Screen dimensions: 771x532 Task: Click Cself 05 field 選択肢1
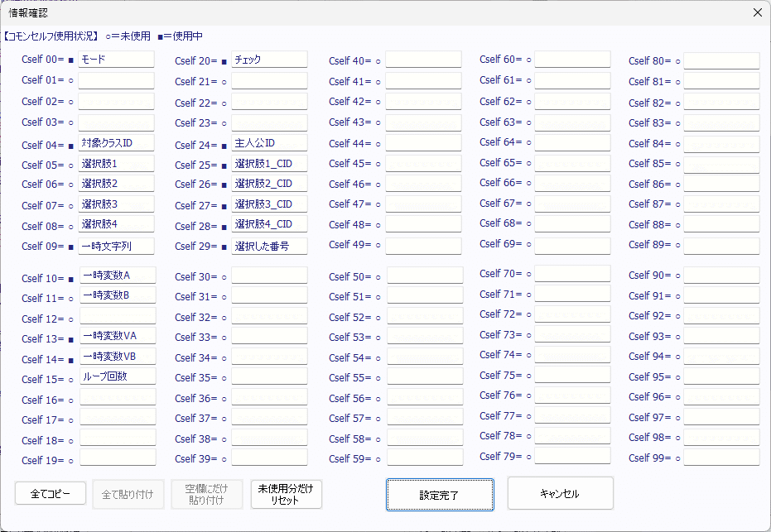click(116, 164)
